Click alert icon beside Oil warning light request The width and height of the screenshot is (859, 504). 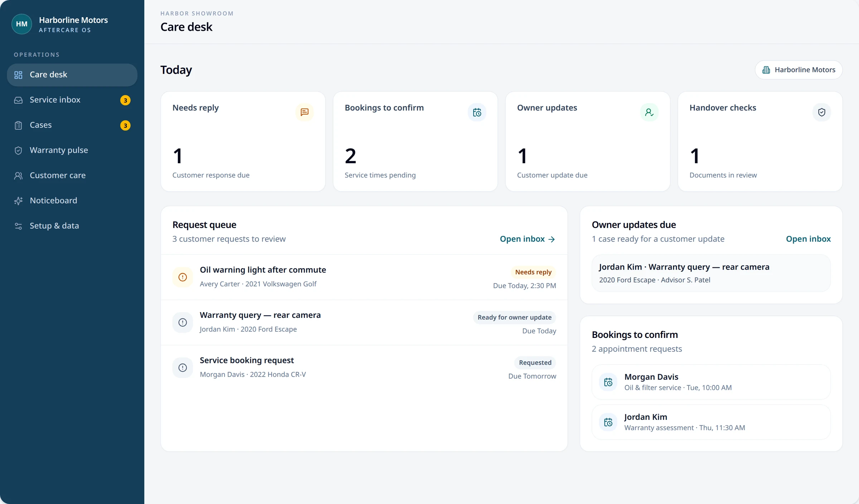183,277
